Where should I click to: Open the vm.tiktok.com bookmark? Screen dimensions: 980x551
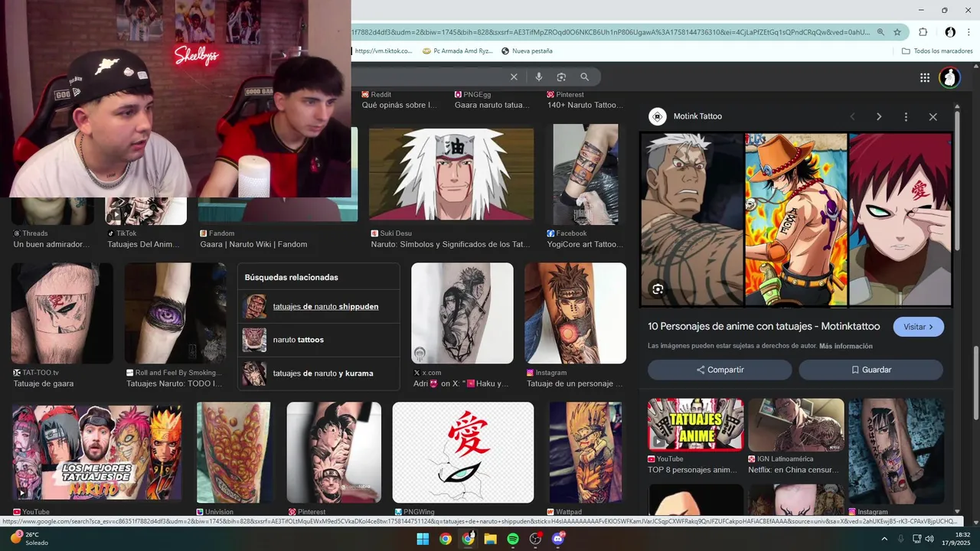pyautogui.click(x=383, y=51)
